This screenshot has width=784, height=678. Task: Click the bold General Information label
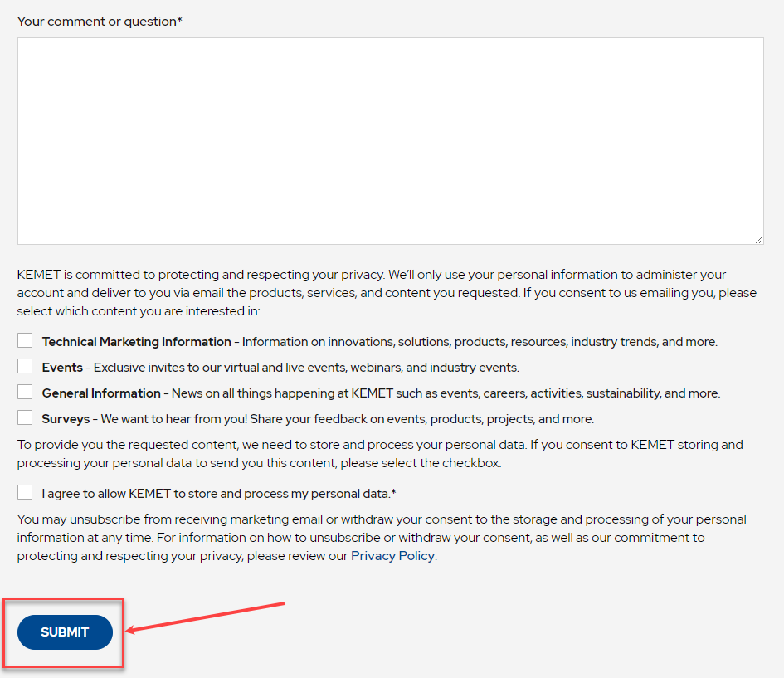tap(101, 393)
